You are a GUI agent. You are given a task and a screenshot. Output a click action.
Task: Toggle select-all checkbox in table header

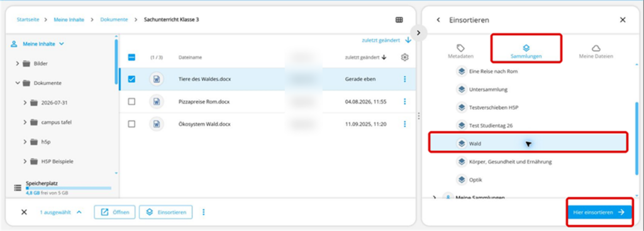[x=131, y=57]
